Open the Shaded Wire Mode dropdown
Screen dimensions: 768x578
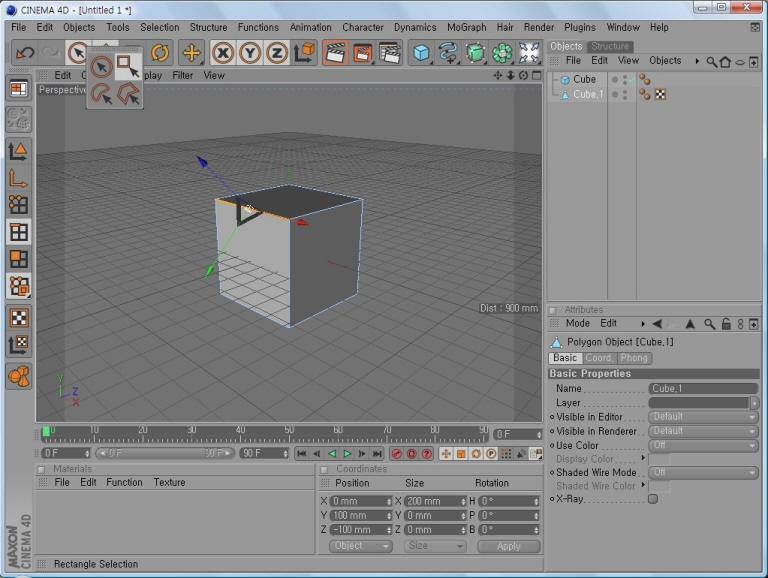pos(703,472)
